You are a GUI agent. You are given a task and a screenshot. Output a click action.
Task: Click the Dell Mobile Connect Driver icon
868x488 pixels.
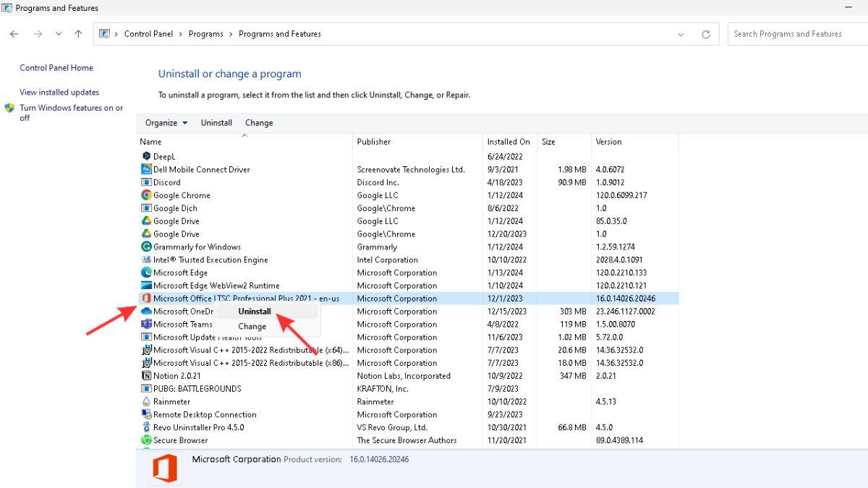[146, 169]
